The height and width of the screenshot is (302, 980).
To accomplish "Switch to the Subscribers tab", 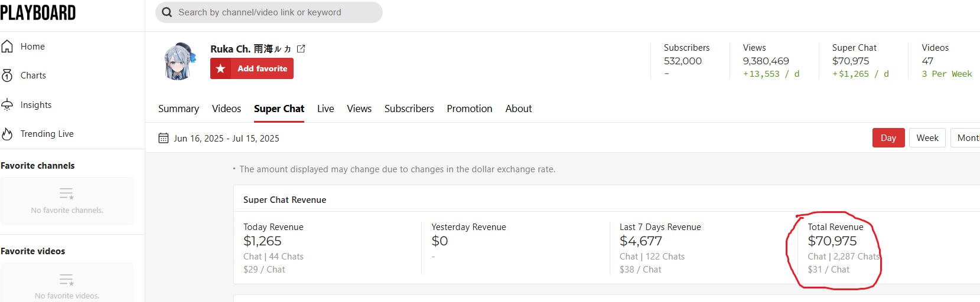I will click(409, 109).
